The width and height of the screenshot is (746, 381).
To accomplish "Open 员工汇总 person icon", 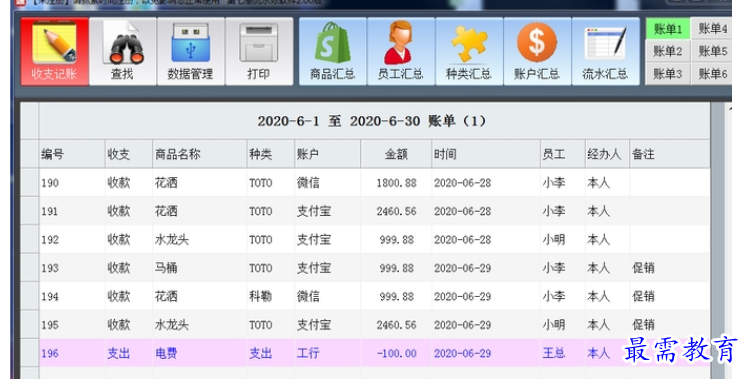I will coord(401,51).
